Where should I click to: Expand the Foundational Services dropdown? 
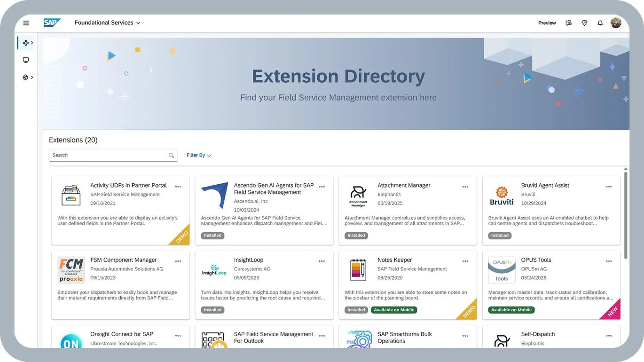click(x=108, y=23)
